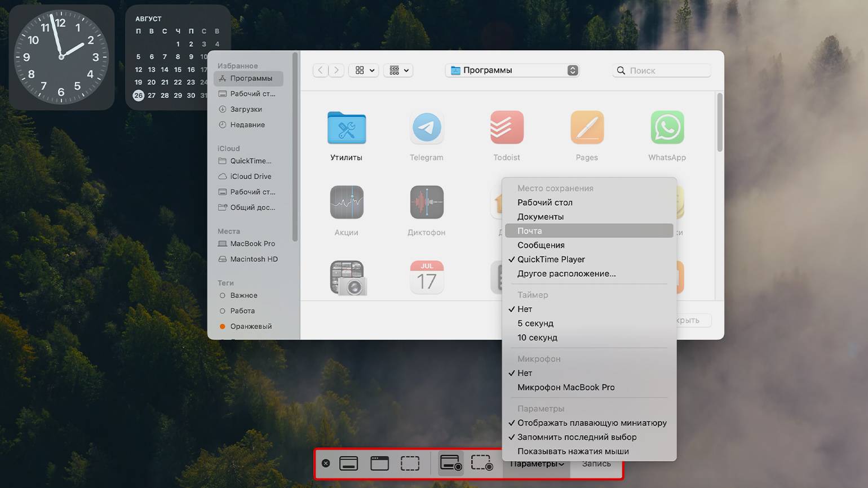
Task: Open the Утилиты folder icon
Action: click(347, 128)
